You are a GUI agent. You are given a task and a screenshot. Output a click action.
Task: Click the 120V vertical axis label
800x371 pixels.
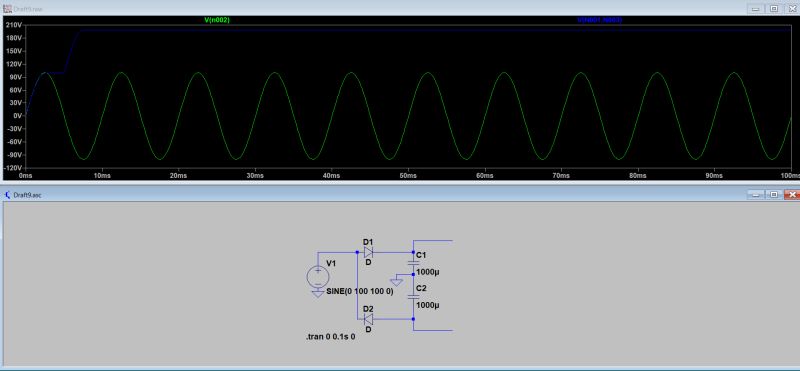(x=13, y=64)
